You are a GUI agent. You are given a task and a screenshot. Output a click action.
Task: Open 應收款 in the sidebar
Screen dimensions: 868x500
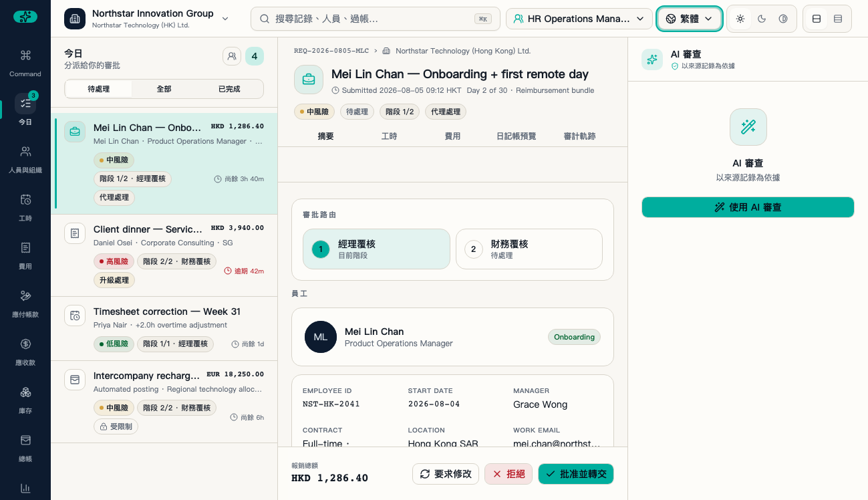(x=25, y=352)
